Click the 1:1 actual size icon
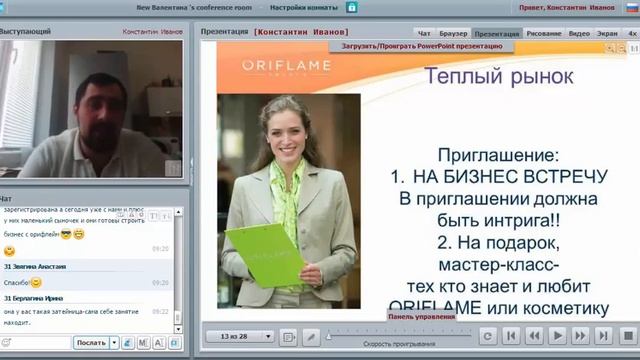Viewport: 640px width, 360px height. (x=634, y=48)
